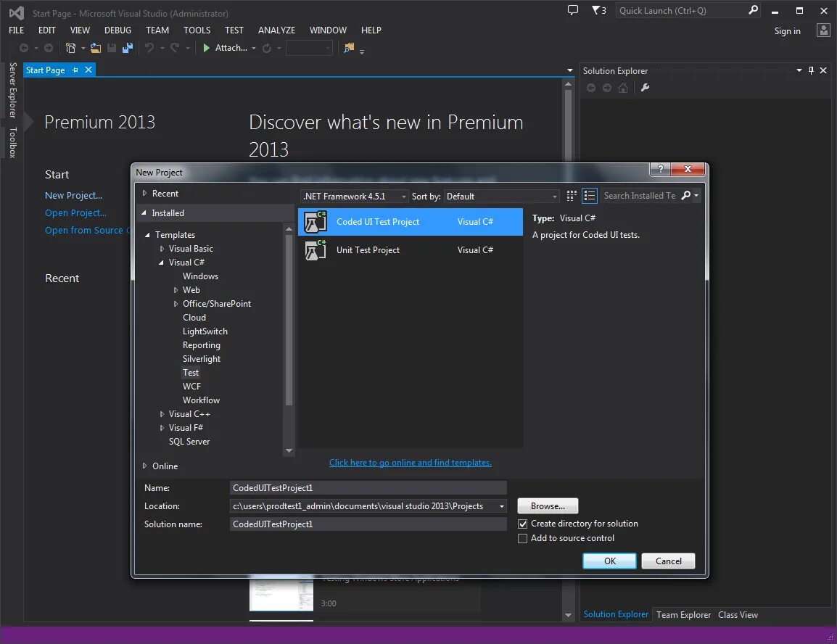The image size is (837, 644).
Task: Open the Toolbox side tab
Action: tap(13, 142)
